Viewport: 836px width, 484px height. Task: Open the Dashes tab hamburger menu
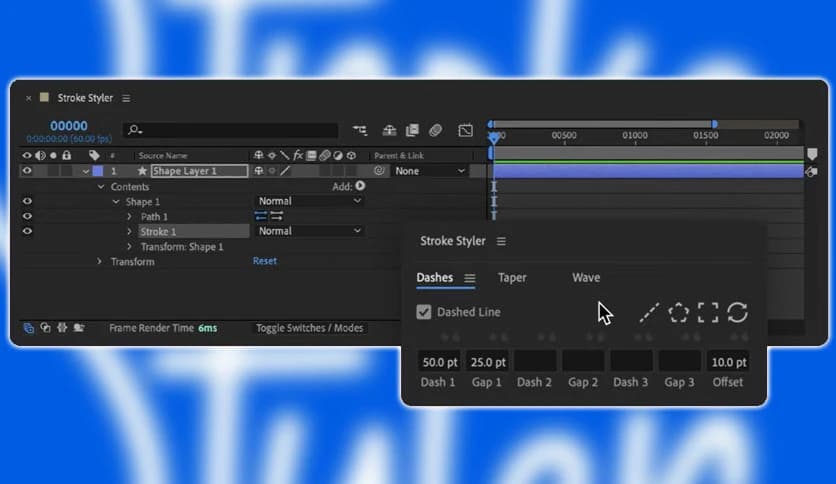pos(469,278)
